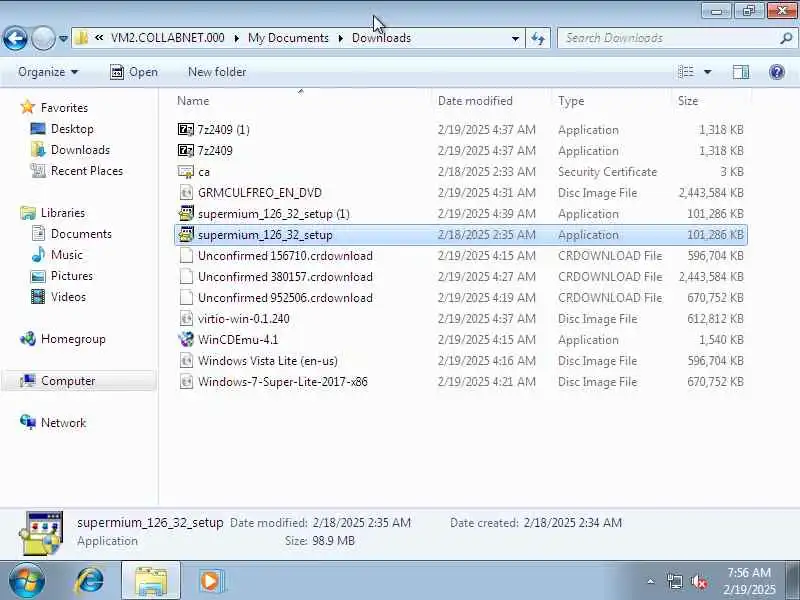Open Downloads in Favorites
This screenshot has width=800, height=600.
click(x=80, y=149)
